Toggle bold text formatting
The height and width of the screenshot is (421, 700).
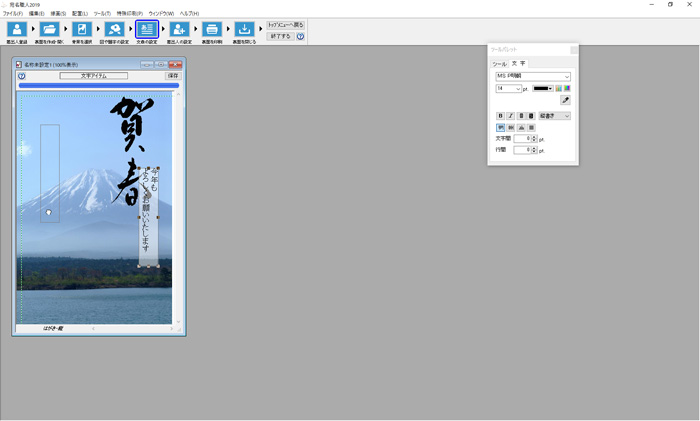click(501, 116)
